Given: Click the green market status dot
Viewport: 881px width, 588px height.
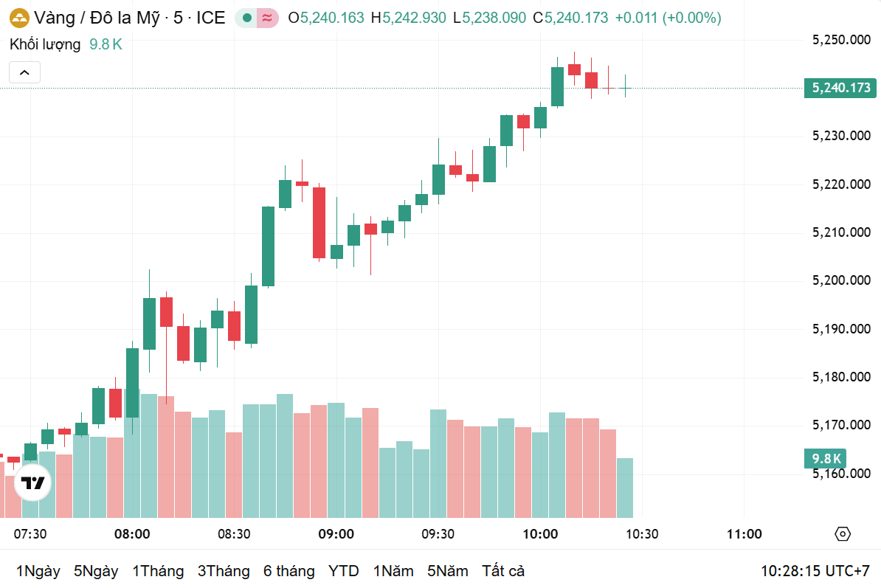Looking at the screenshot, I should pyautogui.click(x=246, y=18).
